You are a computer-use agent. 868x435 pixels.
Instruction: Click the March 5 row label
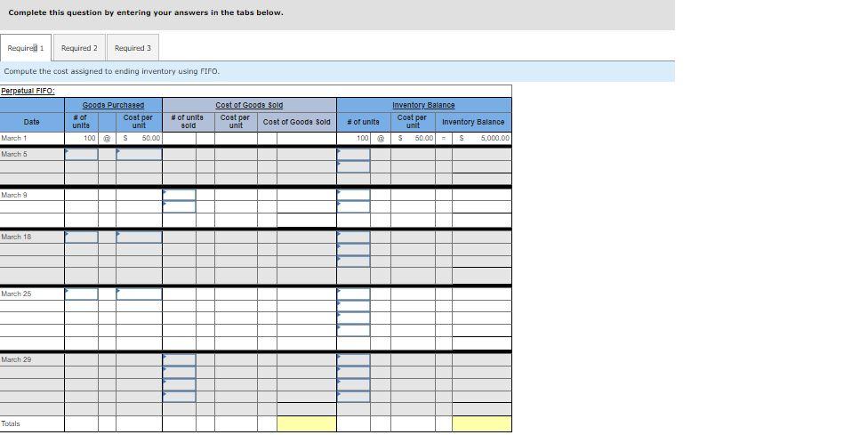(14, 155)
